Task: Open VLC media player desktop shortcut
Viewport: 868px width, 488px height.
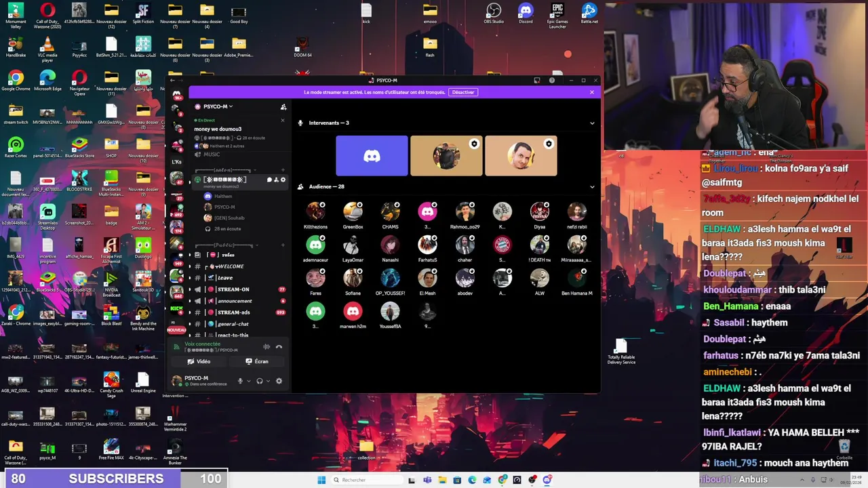Action: (x=47, y=48)
